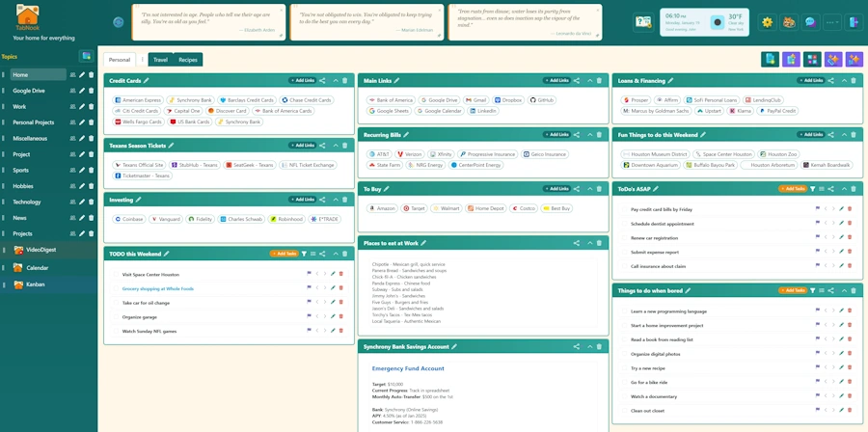The height and width of the screenshot is (432, 868).
Task: Open the Technology topic
Action: [27, 202]
